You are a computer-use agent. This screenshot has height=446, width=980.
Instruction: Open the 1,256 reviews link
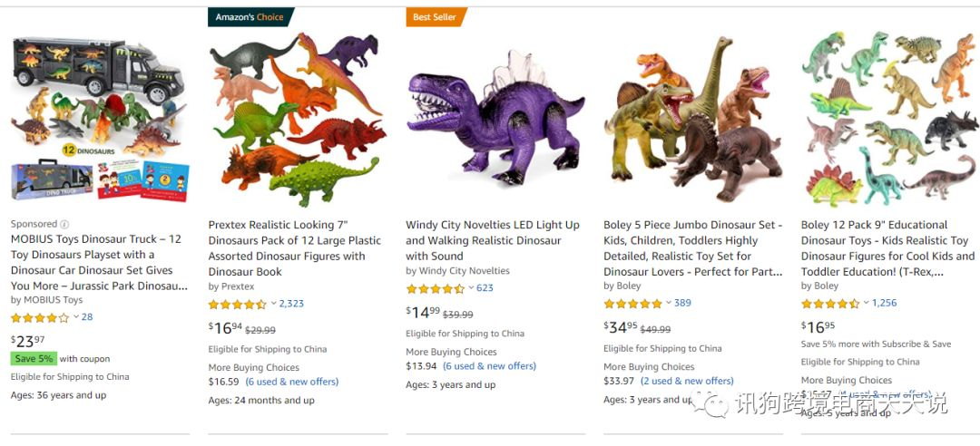click(x=885, y=303)
